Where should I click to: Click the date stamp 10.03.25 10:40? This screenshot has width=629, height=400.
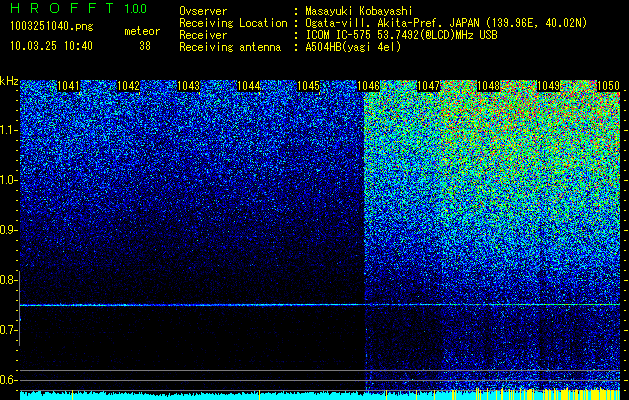[x=51, y=46]
